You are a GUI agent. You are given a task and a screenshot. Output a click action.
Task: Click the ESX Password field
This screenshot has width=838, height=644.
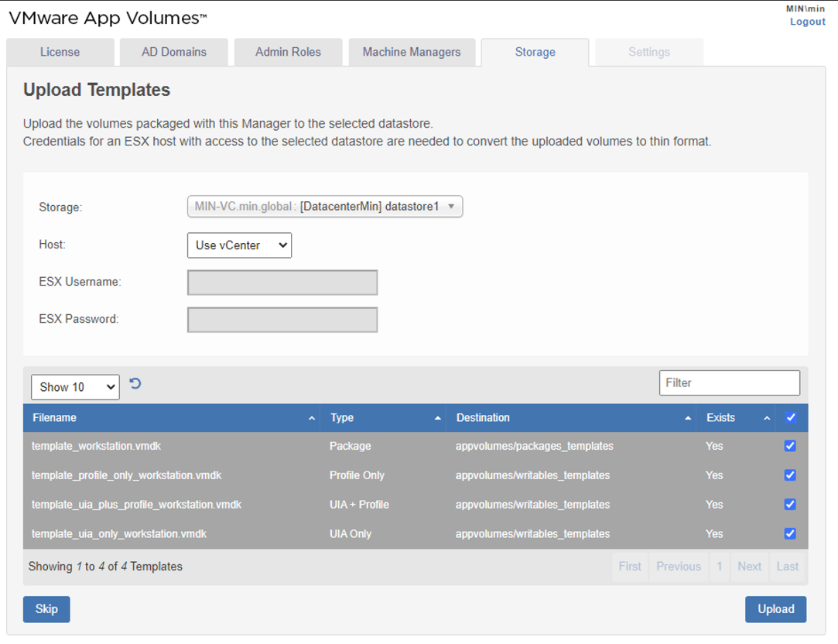click(282, 320)
